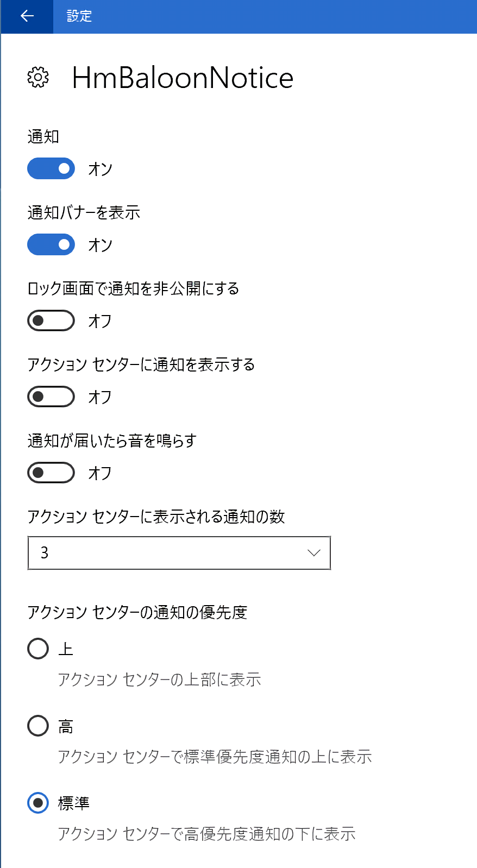Click the value 3 in the notification count box
477x868 pixels.
pyautogui.click(x=45, y=553)
